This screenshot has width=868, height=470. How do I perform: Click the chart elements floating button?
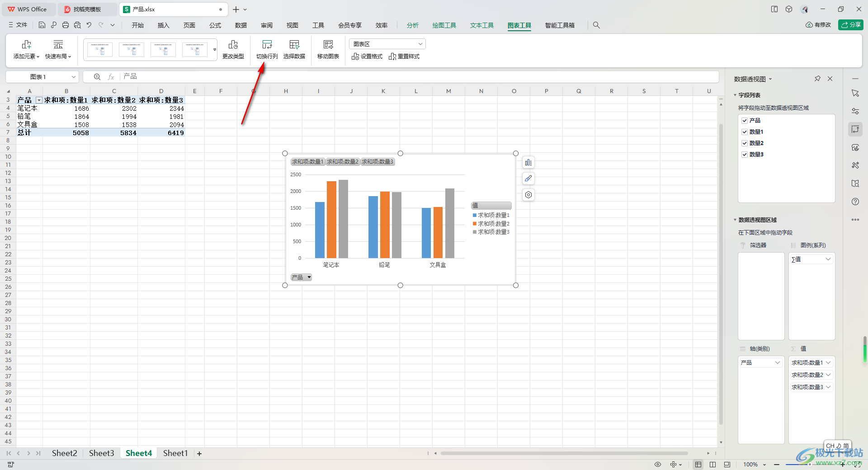(x=528, y=163)
